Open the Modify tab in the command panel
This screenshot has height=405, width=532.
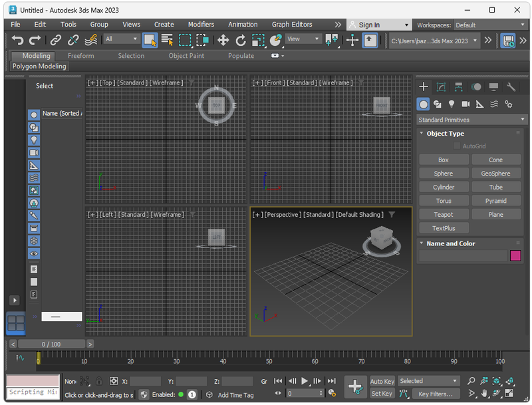coord(441,87)
